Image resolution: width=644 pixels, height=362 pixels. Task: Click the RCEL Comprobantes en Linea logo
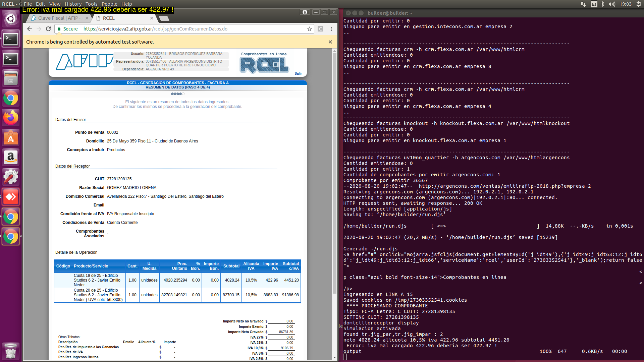pyautogui.click(x=264, y=63)
